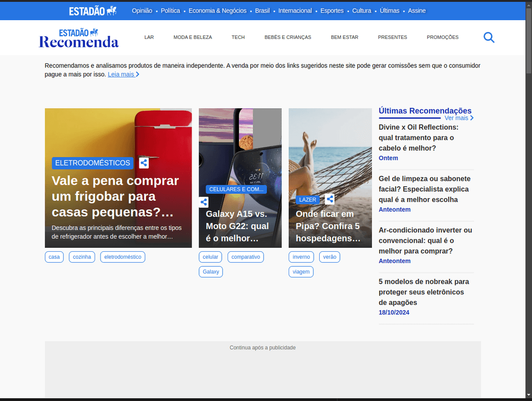
Task: Open 'Leia mais' disclosure link
Action: [123, 74]
